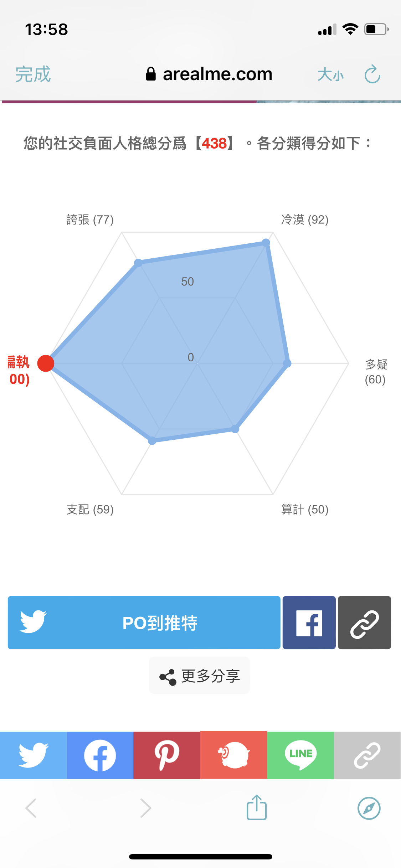Tap arealme.com address bar
The height and width of the screenshot is (868, 401).
click(209, 74)
